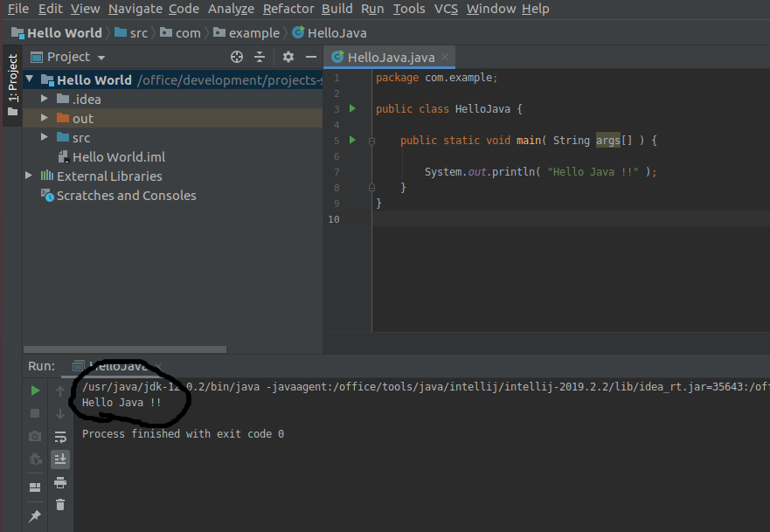
Task: Select the out folder label in tree
Action: click(x=83, y=118)
